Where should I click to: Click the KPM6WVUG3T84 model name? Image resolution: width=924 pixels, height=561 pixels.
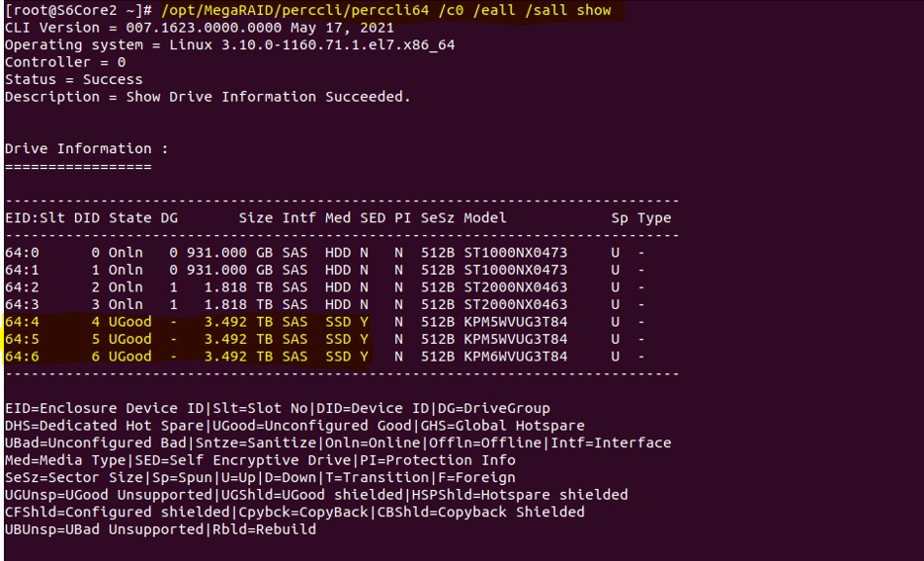coord(515,357)
